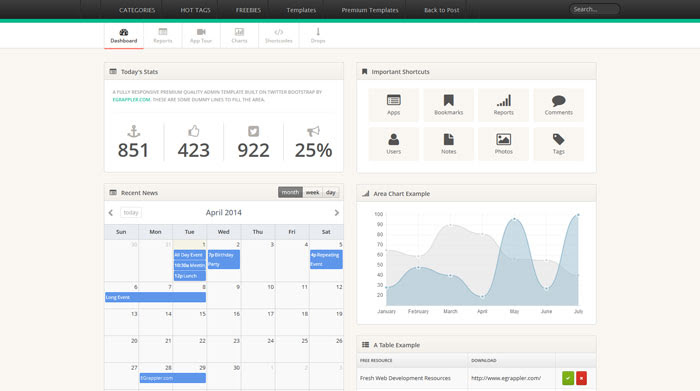This screenshot has width=700, height=391.
Task: Go to previous month in calendar
Action: pyautogui.click(x=111, y=213)
